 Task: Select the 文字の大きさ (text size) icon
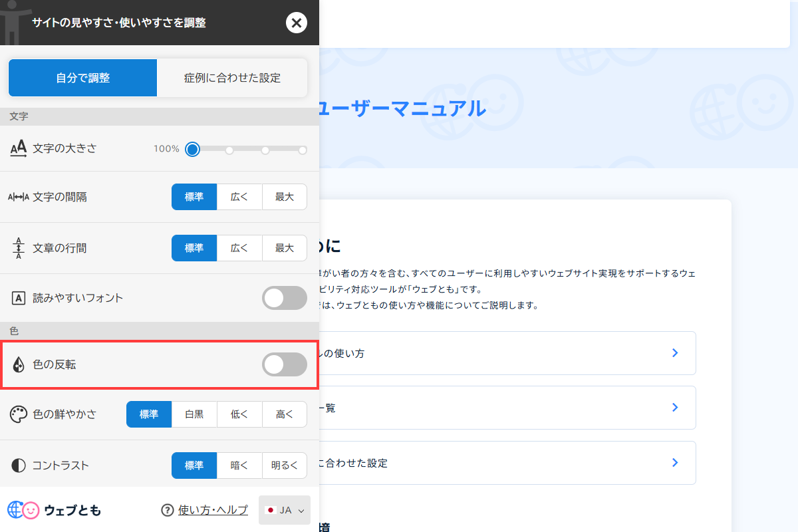[18, 148]
